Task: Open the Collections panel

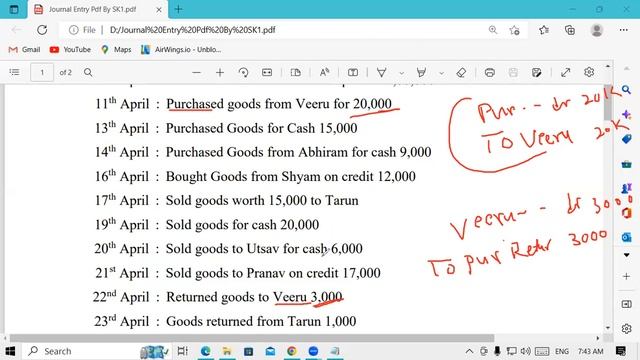Action: coord(570,30)
